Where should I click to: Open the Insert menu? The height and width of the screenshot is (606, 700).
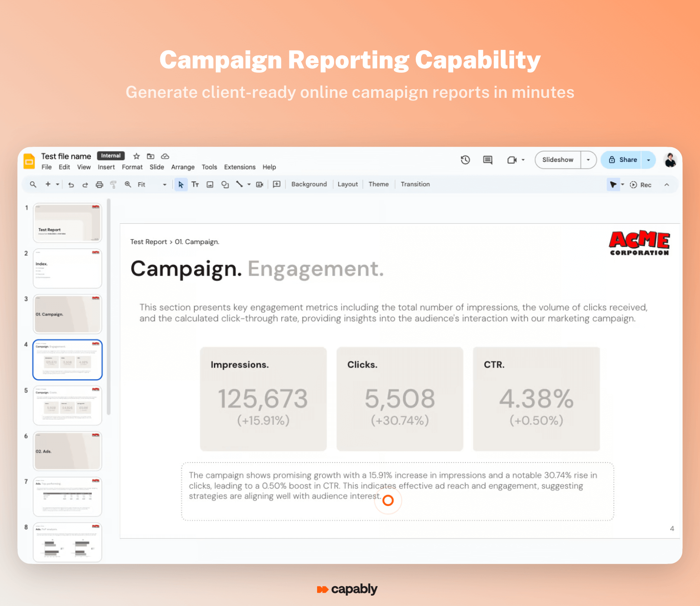point(106,167)
